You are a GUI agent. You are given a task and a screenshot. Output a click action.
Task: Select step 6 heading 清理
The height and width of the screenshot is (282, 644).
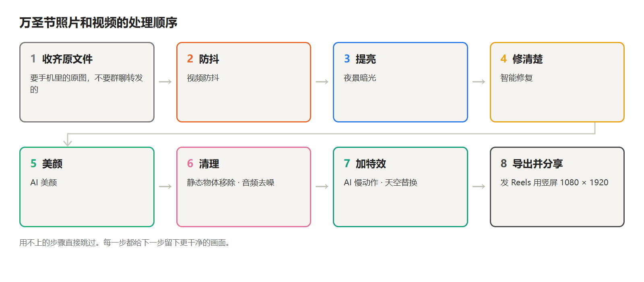(x=209, y=164)
